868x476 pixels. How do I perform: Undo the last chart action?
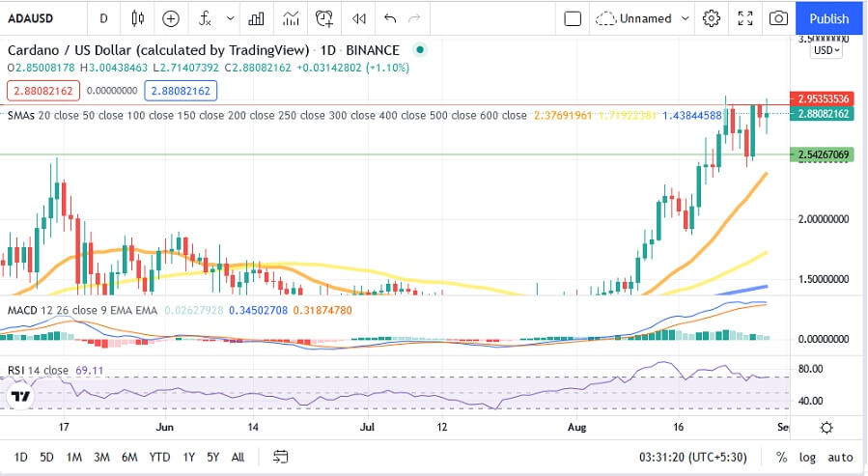coord(390,18)
